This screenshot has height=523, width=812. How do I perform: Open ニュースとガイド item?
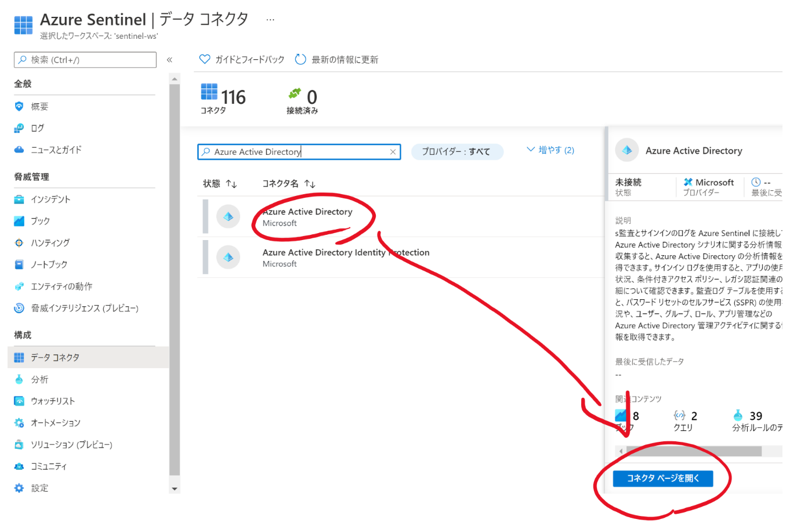coord(56,150)
